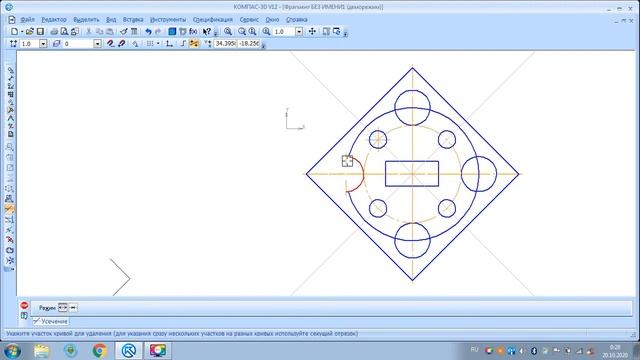Undo the last action
This screenshot has height=360, width=640.
tap(148, 31)
